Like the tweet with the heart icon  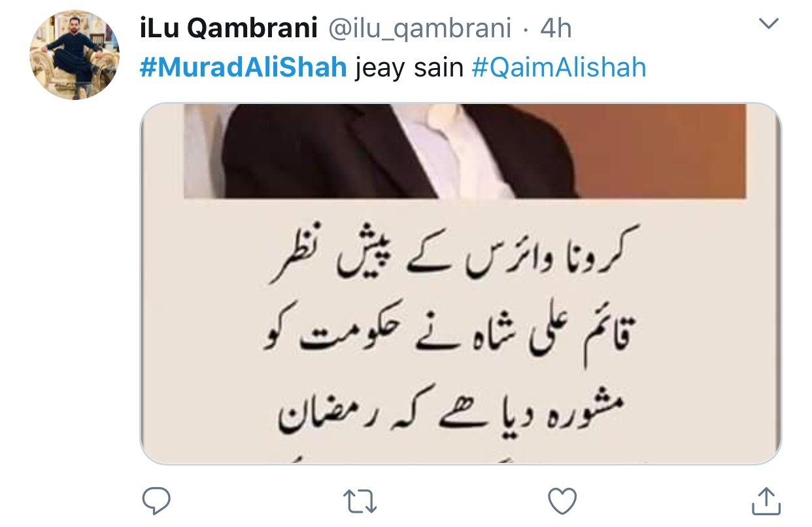(x=562, y=501)
